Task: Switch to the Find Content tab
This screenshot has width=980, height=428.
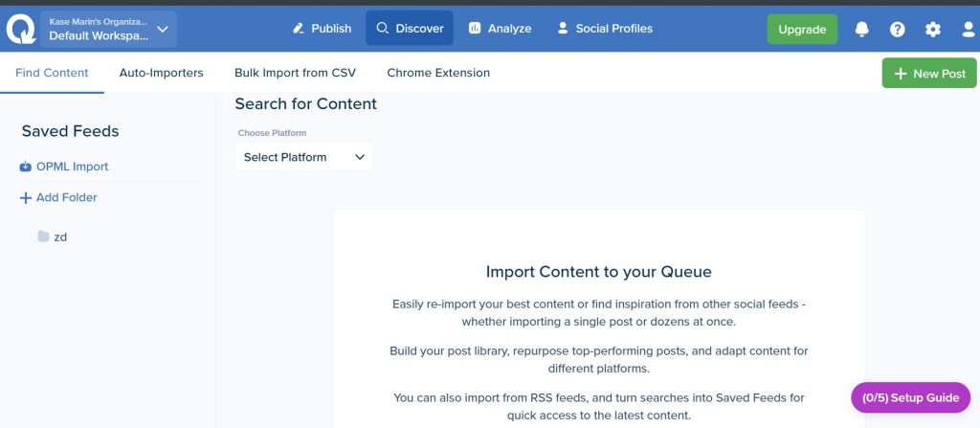Action: point(52,73)
